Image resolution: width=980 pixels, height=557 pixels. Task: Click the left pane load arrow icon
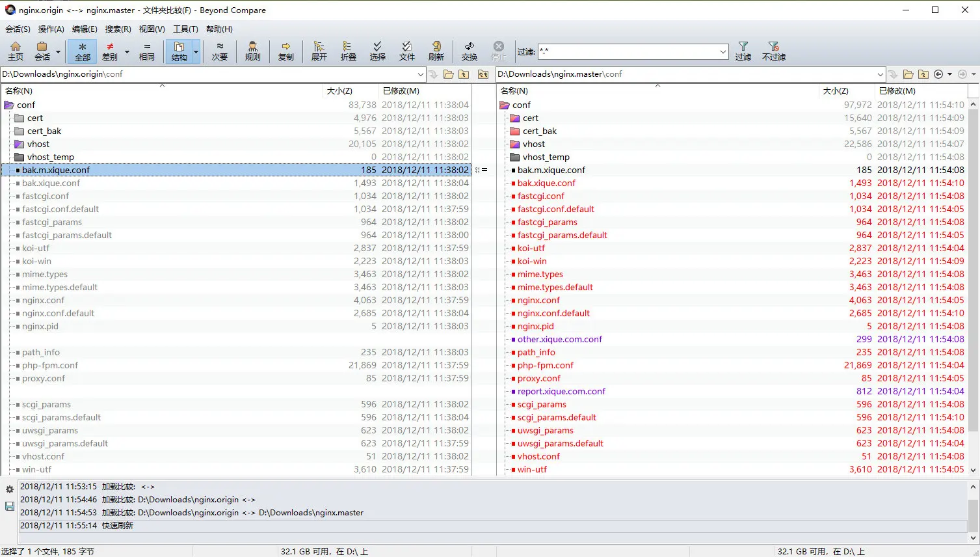(434, 74)
